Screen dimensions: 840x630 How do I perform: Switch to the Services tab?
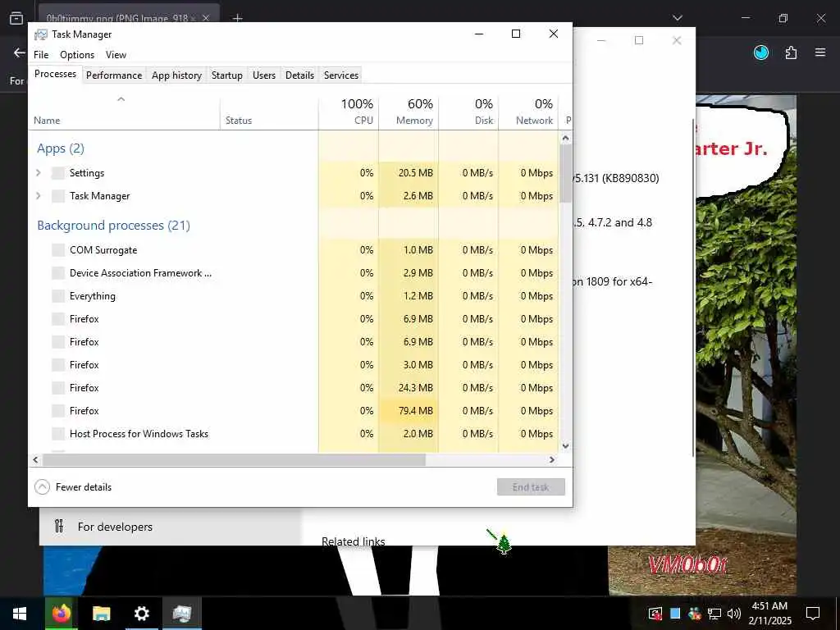(x=341, y=75)
